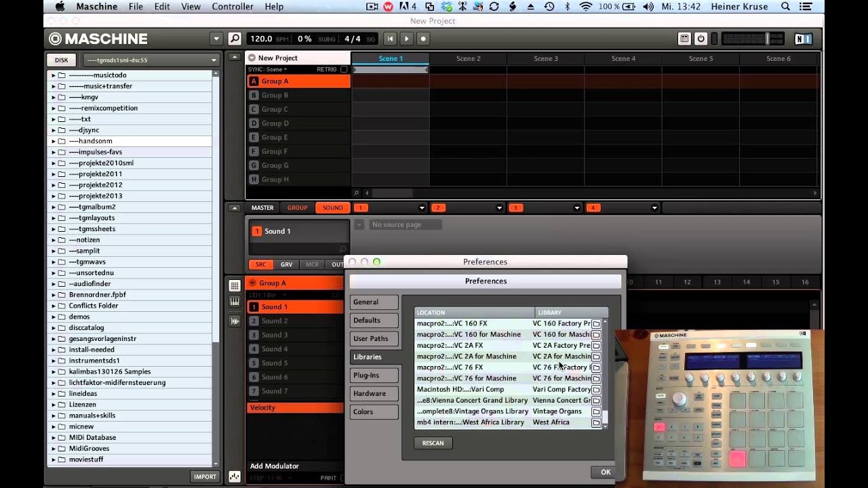Click folder icon for West Africa library
Screen dimensions: 868x488
tap(596, 423)
